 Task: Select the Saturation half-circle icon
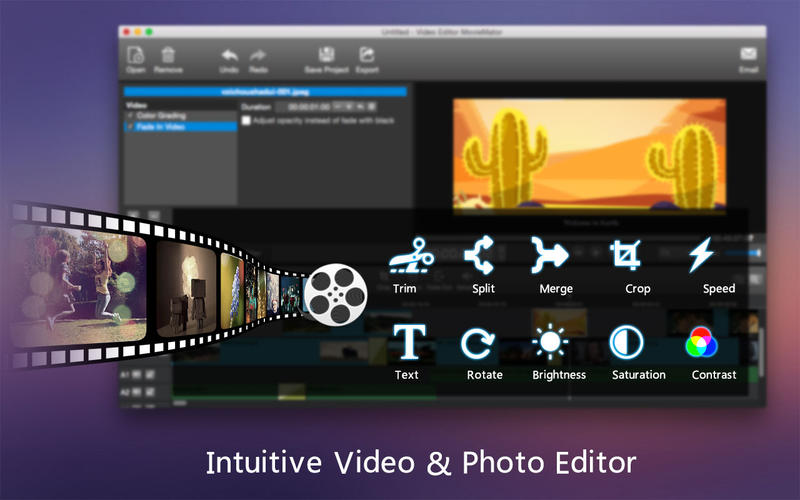(626, 342)
